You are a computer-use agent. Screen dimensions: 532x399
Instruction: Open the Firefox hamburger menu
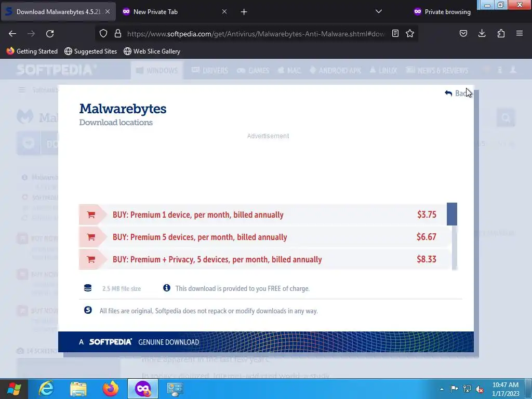coord(520,33)
